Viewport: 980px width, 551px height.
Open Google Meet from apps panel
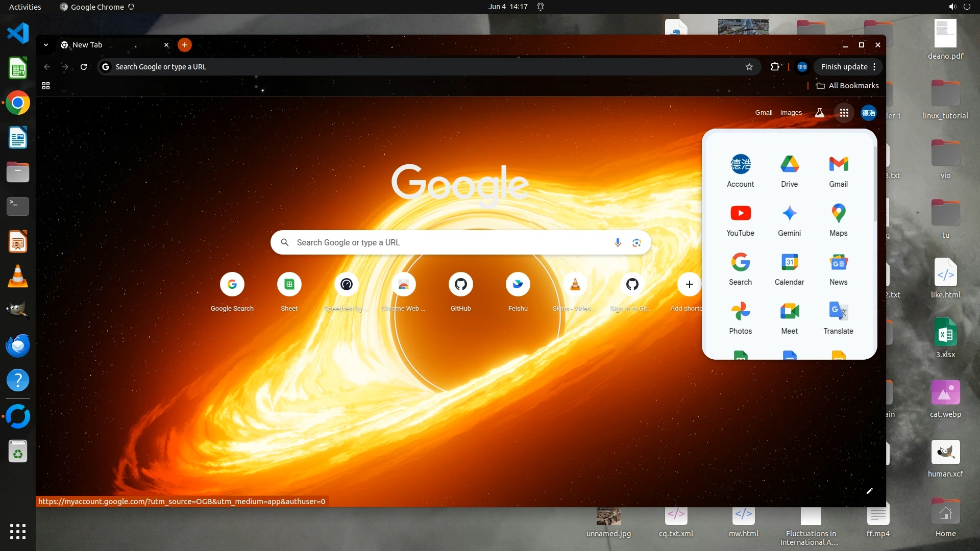coord(789,317)
